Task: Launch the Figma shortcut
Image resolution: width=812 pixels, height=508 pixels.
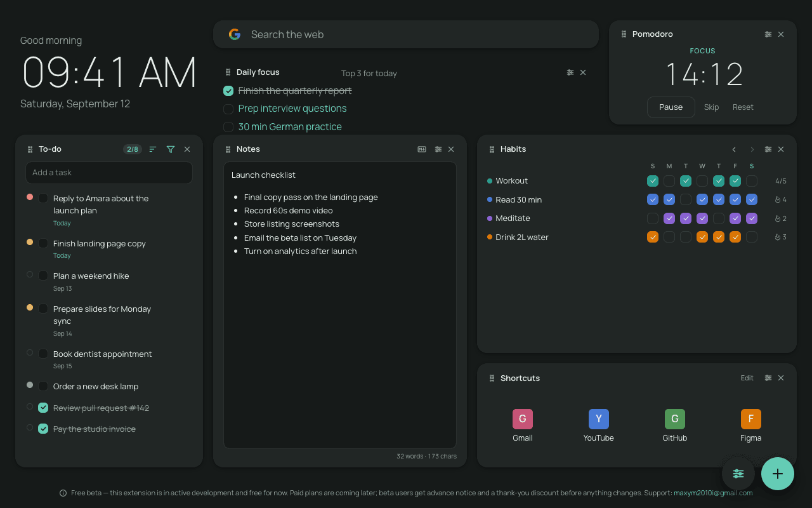Action: pos(751,425)
